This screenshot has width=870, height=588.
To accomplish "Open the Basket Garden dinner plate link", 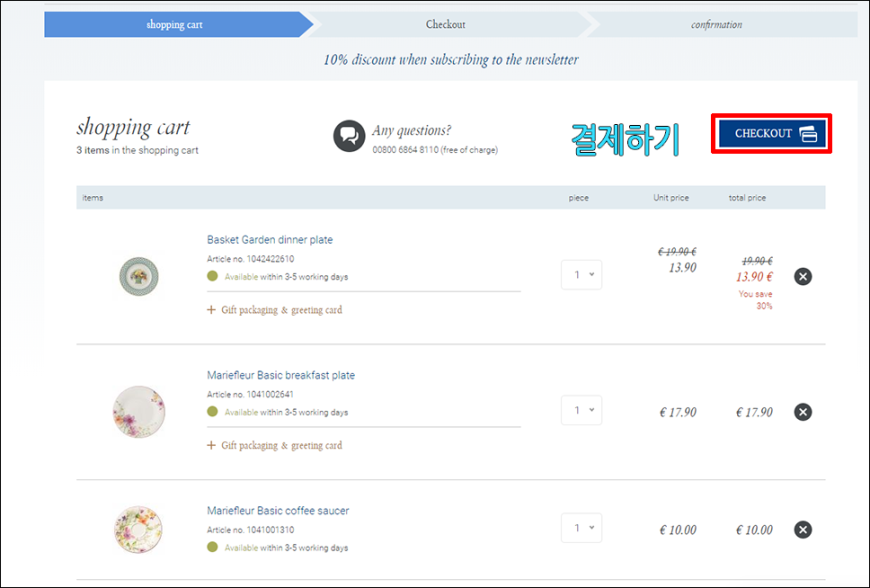I will coord(270,240).
